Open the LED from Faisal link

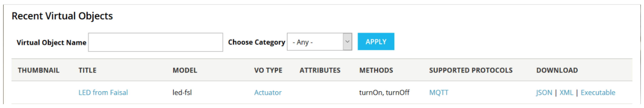tap(103, 92)
